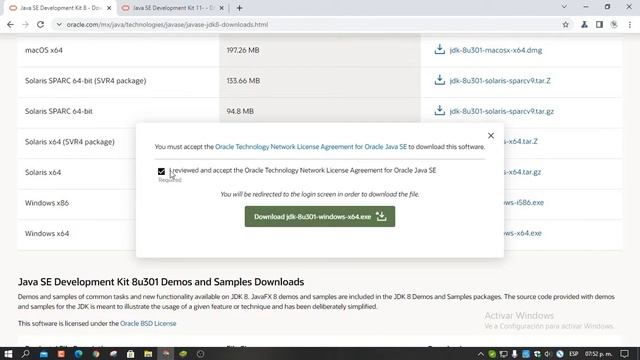Viewport: 640px width, 360px height.
Task: Open jdk-8u301-solaris-sparcv9.tar.gz link
Action: coord(501,111)
